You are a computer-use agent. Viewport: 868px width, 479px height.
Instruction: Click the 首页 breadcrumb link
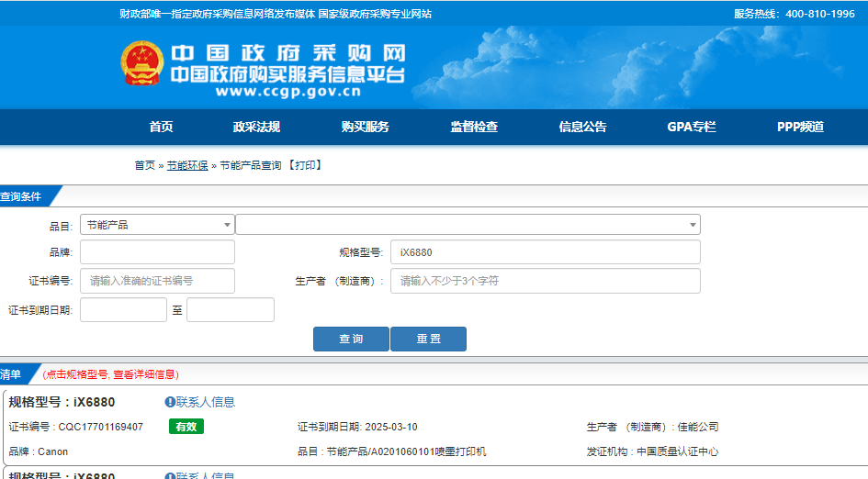tap(144, 166)
